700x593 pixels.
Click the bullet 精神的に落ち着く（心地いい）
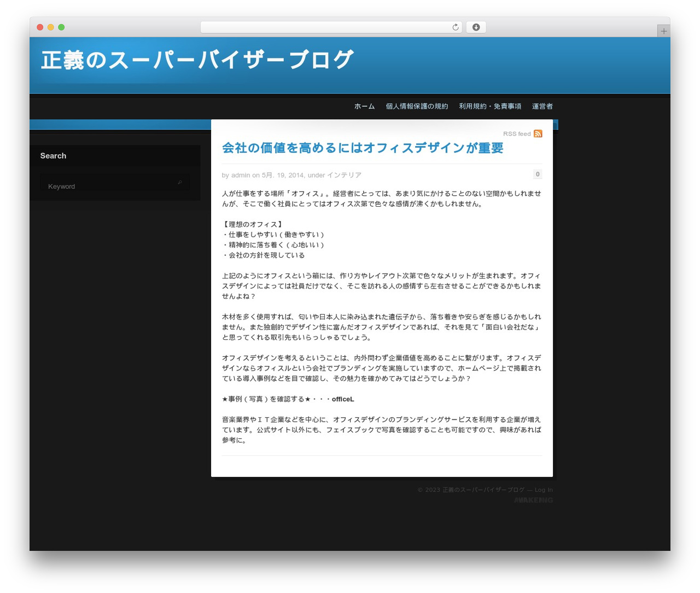[x=273, y=245]
